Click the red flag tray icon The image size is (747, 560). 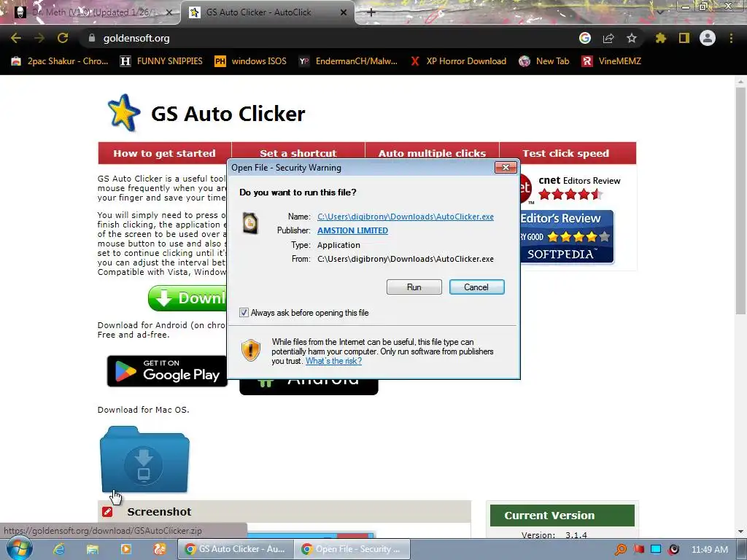pos(639,550)
